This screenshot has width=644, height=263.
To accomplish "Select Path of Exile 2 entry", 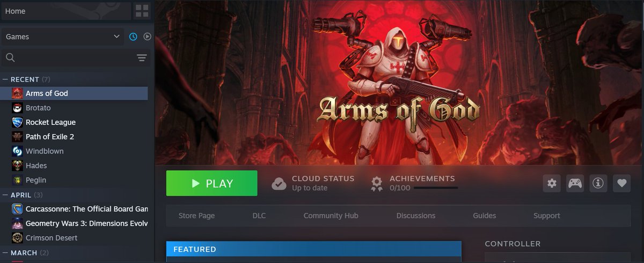I will click(74, 137).
